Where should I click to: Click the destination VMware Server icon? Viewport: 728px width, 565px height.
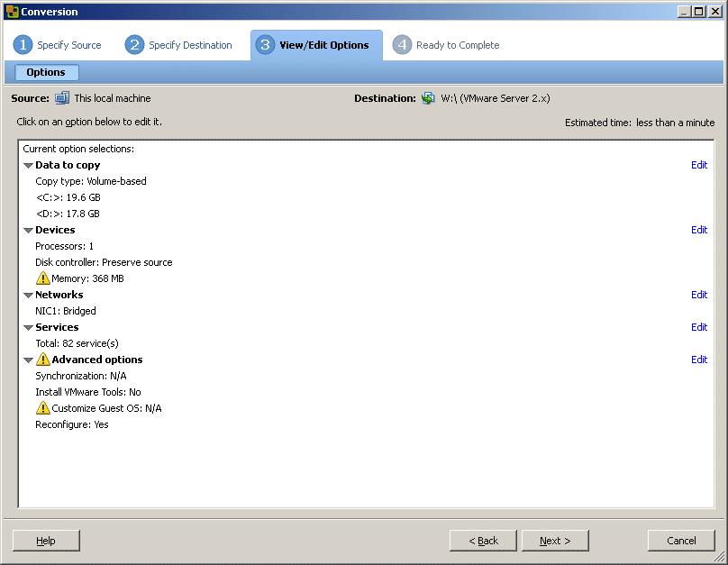click(428, 98)
